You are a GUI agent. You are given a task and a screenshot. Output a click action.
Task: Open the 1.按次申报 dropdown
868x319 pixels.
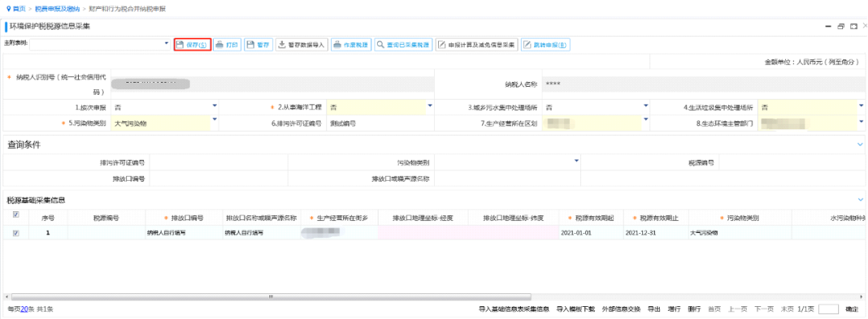coord(215,106)
